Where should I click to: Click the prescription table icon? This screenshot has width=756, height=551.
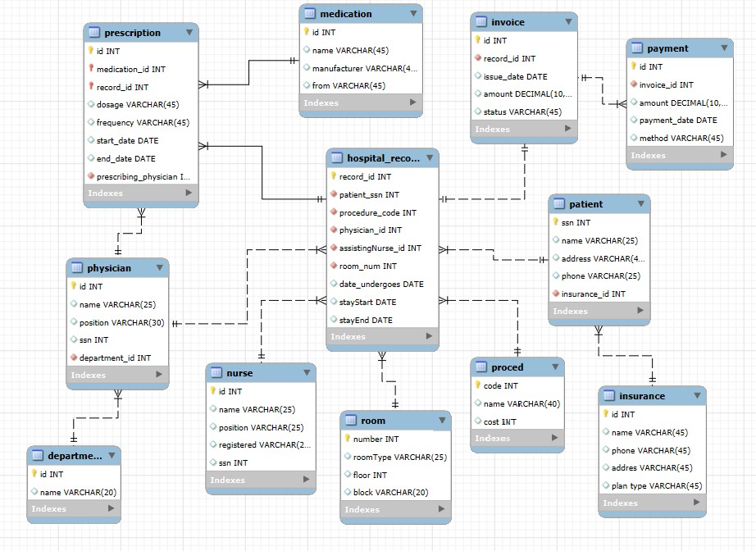pyautogui.click(x=94, y=33)
